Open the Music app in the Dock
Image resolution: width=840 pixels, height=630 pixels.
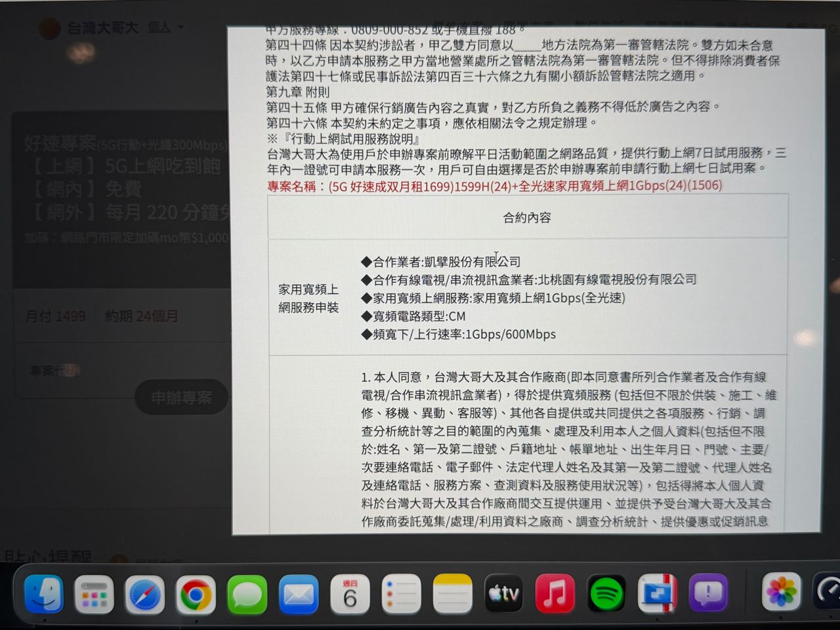(555, 594)
